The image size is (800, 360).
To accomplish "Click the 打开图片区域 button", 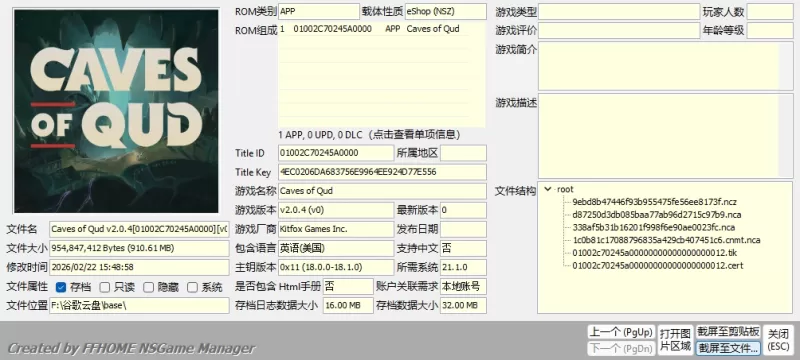I will click(x=676, y=341).
